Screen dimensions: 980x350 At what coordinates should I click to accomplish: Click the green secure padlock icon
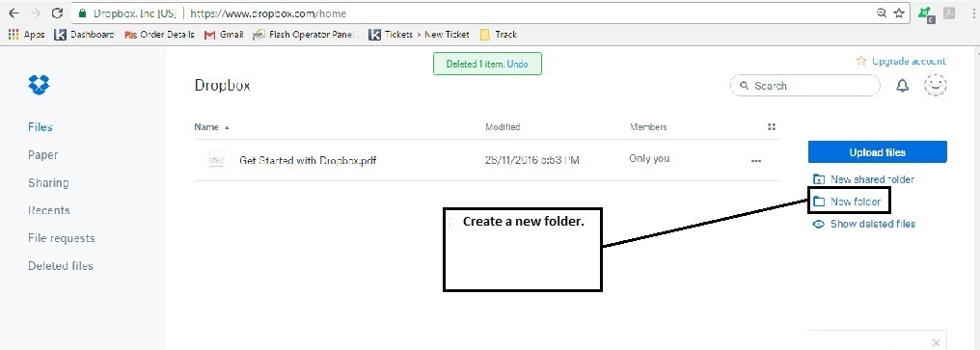click(82, 13)
